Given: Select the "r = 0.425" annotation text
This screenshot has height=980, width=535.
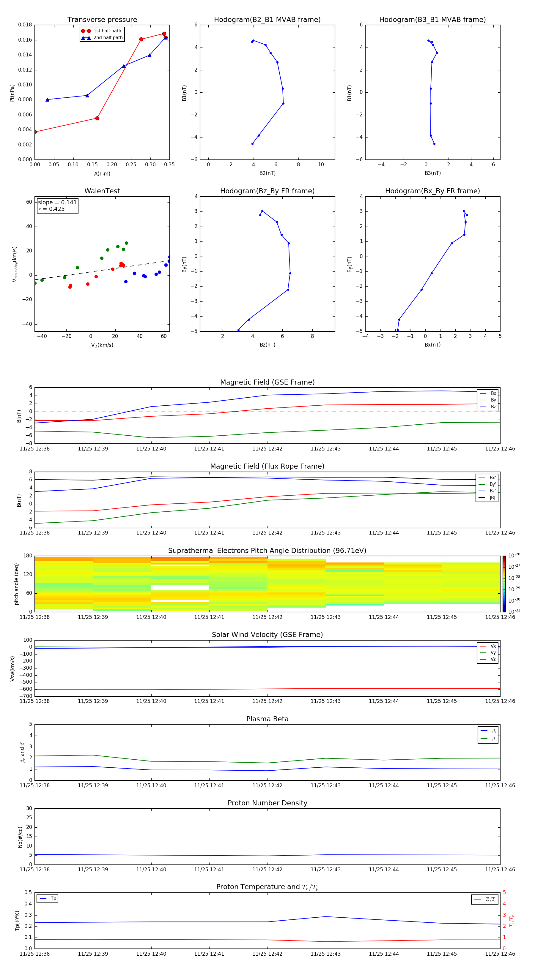Looking at the screenshot, I should tap(51, 209).
